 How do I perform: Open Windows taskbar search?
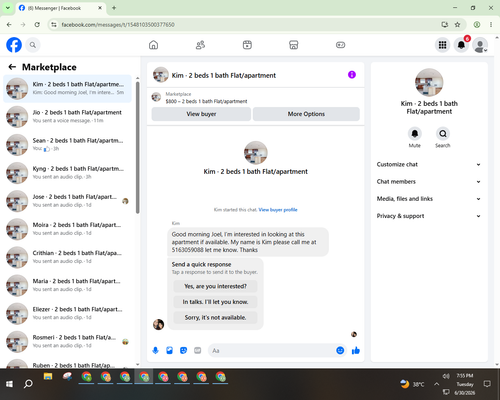28,384
